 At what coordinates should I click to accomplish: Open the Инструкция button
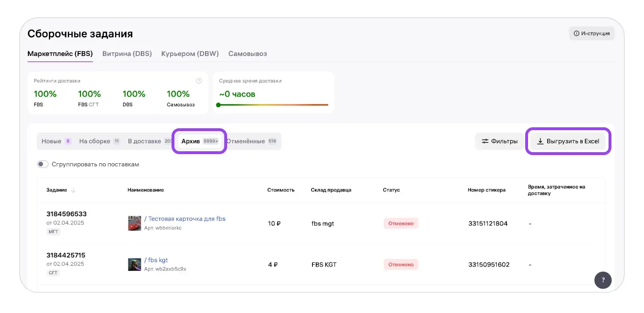(x=591, y=34)
